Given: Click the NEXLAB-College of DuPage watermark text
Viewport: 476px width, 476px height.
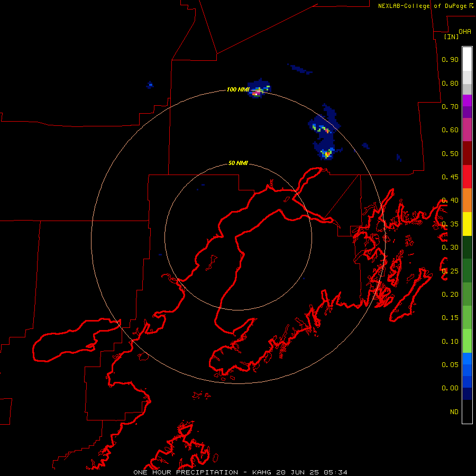Looking at the screenshot, I should (x=425, y=6).
